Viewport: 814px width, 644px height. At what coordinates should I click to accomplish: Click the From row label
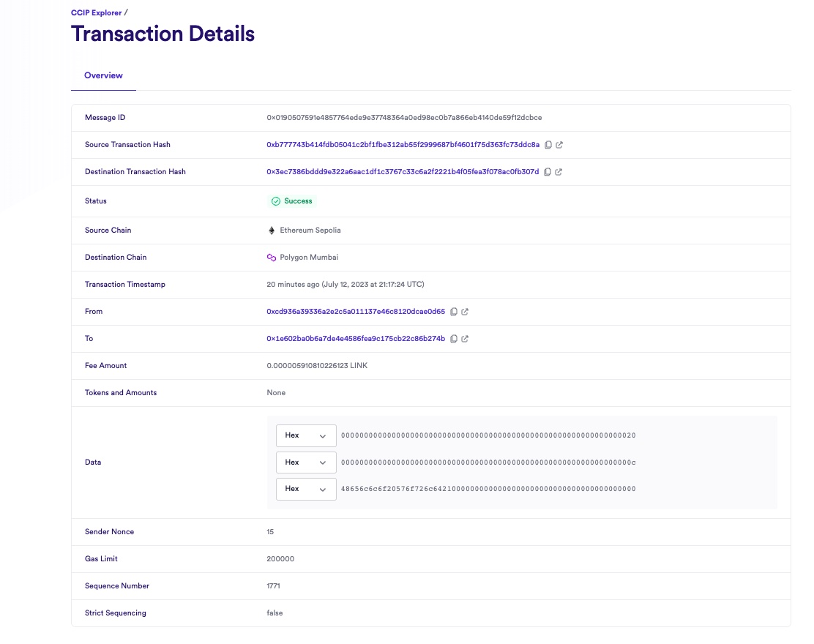tap(94, 312)
